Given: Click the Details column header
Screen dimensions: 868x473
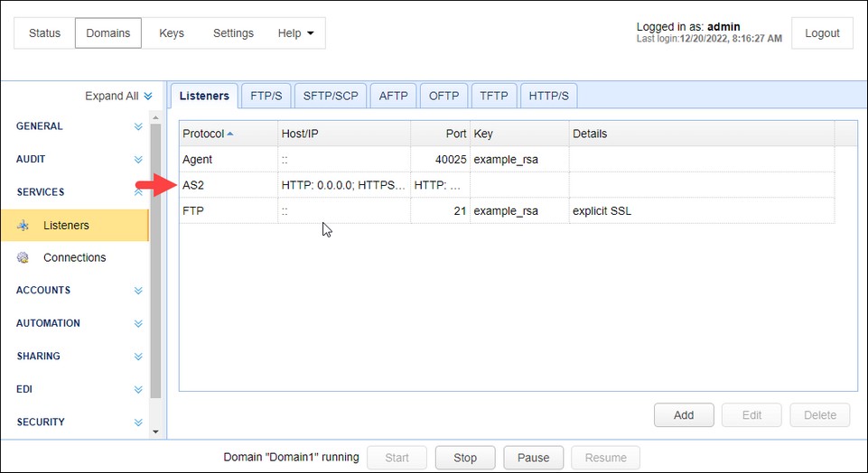Looking at the screenshot, I should [x=702, y=134].
